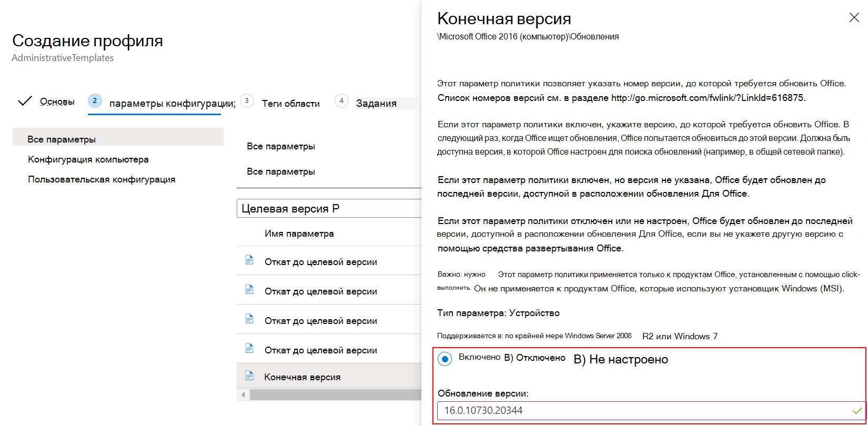Viewport: 868px width, 426px height.
Task: Open the Конечная версия row in the settings list
Action: tap(329, 377)
